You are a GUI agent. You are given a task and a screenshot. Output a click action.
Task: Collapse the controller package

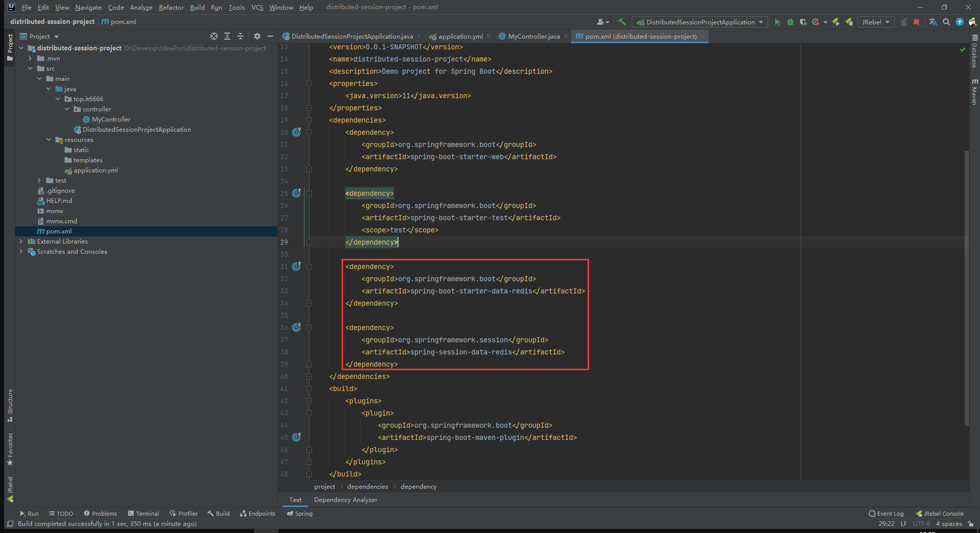(x=67, y=109)
